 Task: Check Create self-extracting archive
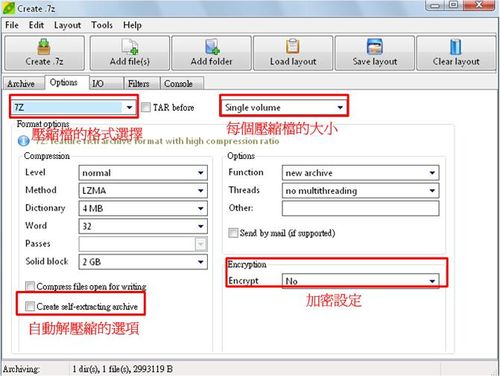tap(30, 306)
